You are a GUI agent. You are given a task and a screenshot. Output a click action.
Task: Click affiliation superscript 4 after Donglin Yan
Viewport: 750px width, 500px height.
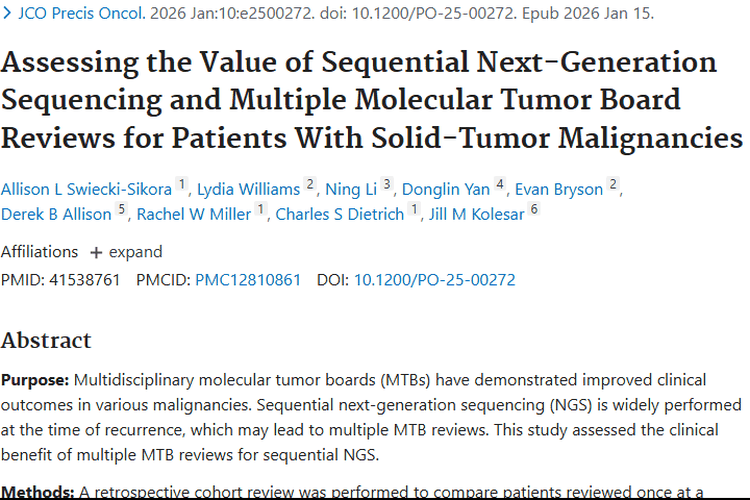pos(500,185)
